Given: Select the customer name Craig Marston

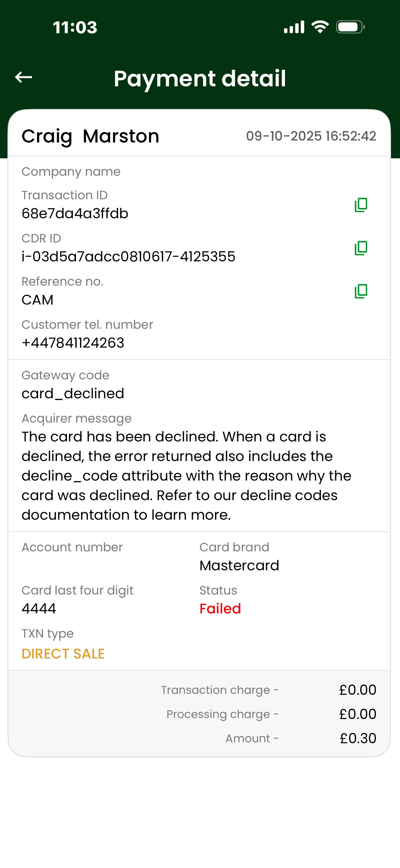Looking at the screenshot, I should pyautogui.click(x=90, y=136).
